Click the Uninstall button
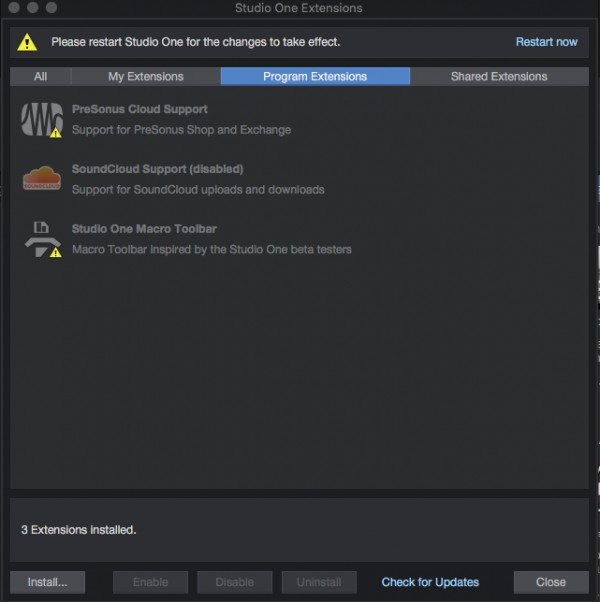Viewport: 600px width, 602px height. (x=319, y=582)
